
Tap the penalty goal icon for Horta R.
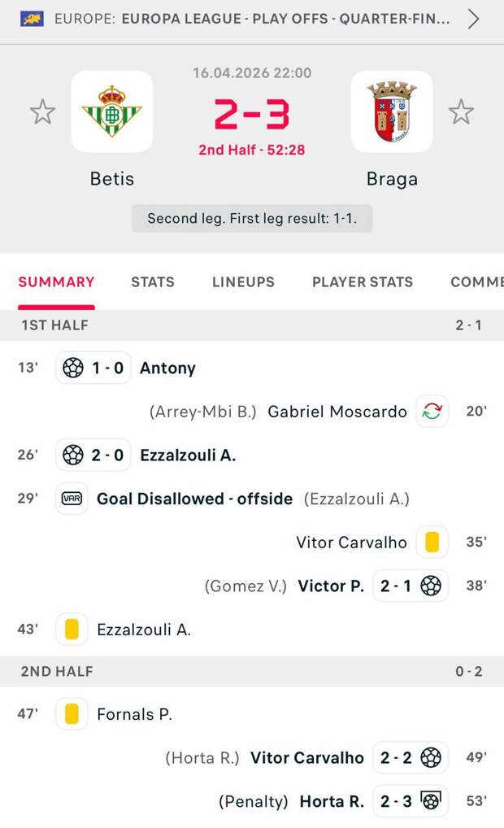click(431, 801)
